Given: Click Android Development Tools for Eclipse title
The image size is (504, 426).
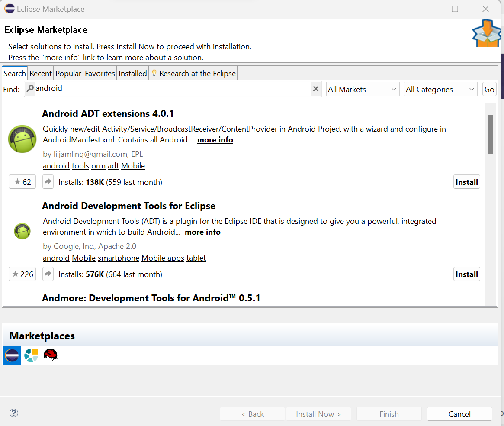Looking at the screenshot, I should [x=128, y=206].
